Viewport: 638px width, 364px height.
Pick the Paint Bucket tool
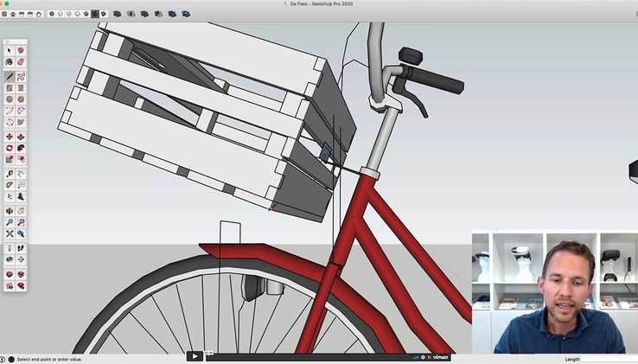click(x=10, y=63)
